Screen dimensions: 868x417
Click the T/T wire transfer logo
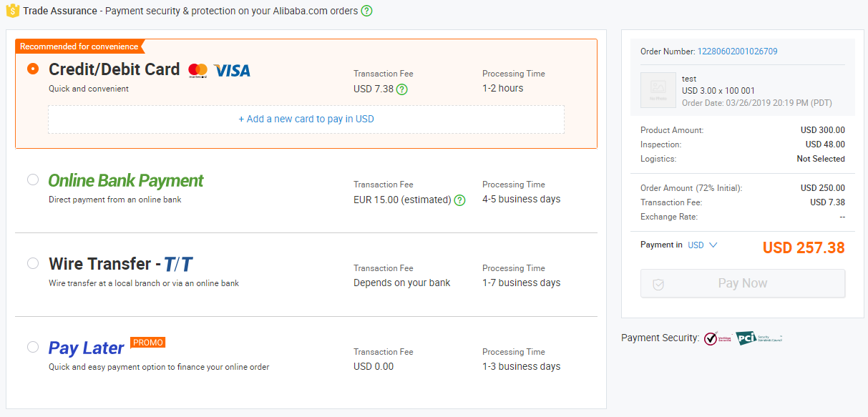click(x=178, y=265)
